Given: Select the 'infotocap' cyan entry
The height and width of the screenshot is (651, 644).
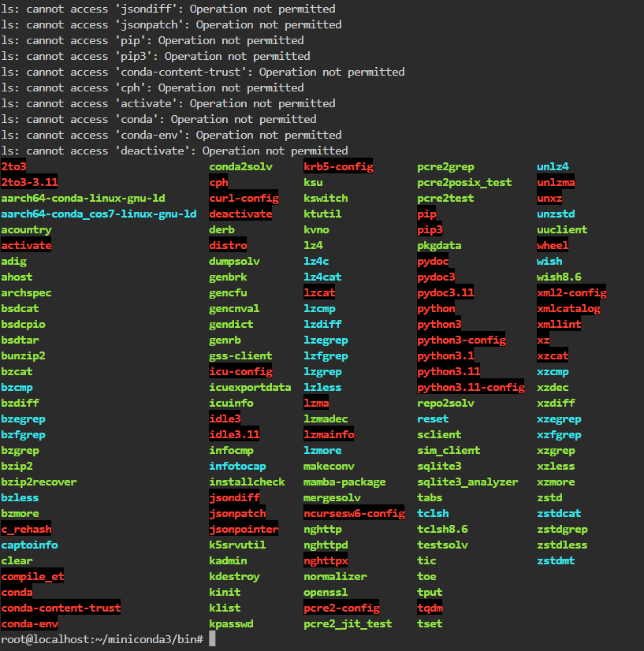Looking at the screenshot, I should (x=237, y=467).
